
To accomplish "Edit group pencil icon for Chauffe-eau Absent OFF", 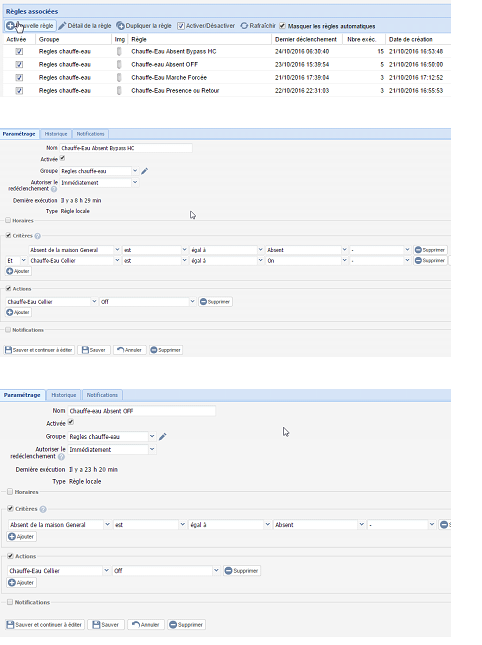I will 162,436.
